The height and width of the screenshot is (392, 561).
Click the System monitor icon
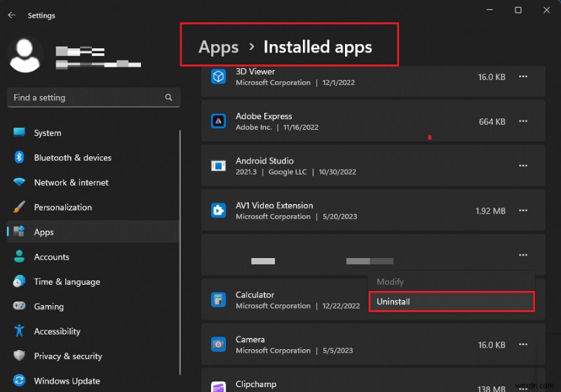[x=19, y=133]
